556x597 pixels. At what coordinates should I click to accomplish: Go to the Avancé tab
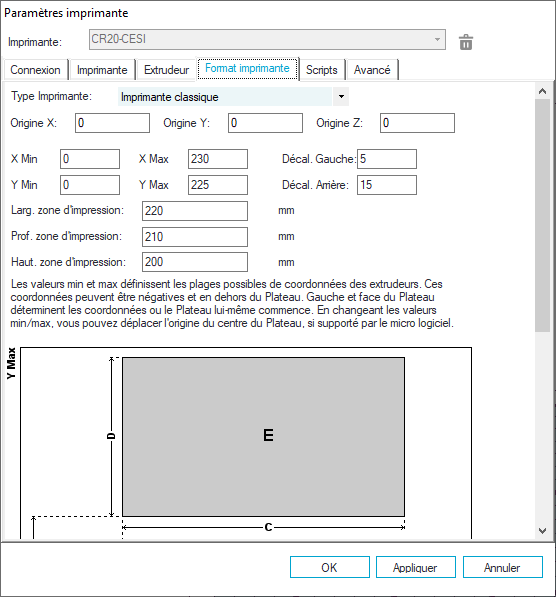[x=372, y=70]
